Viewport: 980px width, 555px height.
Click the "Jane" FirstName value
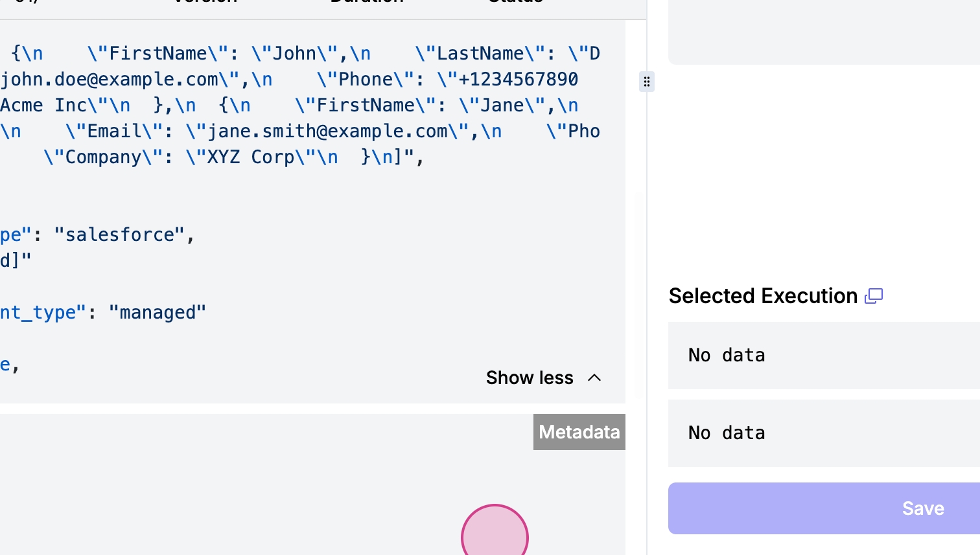502,106
